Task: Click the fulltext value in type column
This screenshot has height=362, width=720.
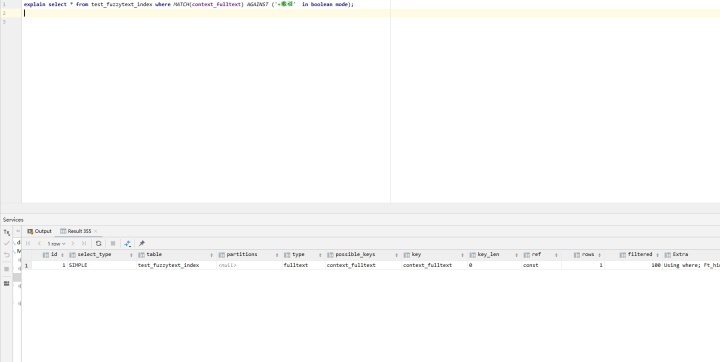Action: click(x=304, y=265)
